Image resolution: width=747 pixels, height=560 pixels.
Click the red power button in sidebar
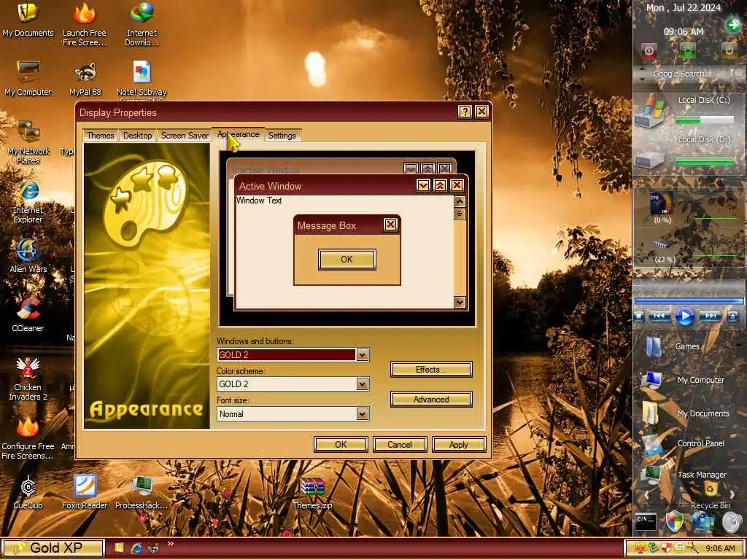pyautogui.click(x=649, y=50)
